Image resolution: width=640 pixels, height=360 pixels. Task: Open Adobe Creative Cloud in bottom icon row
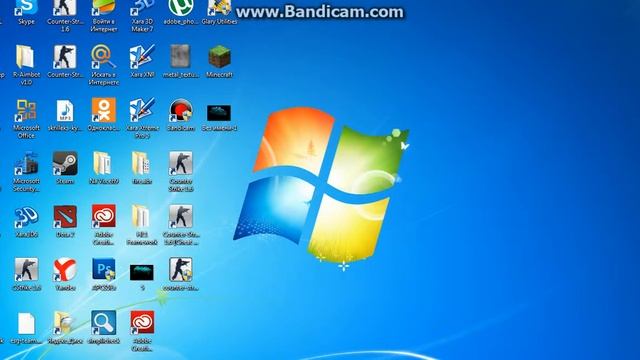click(x=142, y=331)
